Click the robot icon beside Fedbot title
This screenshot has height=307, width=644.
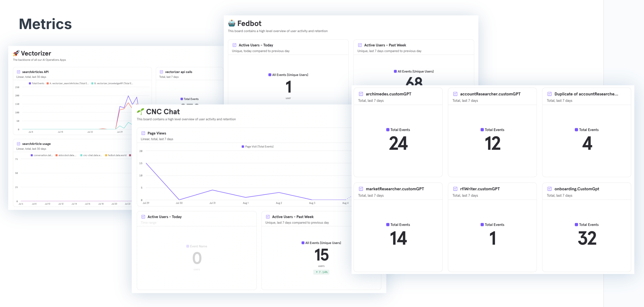232,23
